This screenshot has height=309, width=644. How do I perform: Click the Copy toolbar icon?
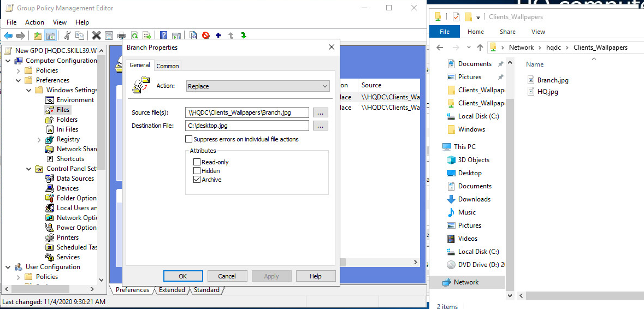click(80, 35)
